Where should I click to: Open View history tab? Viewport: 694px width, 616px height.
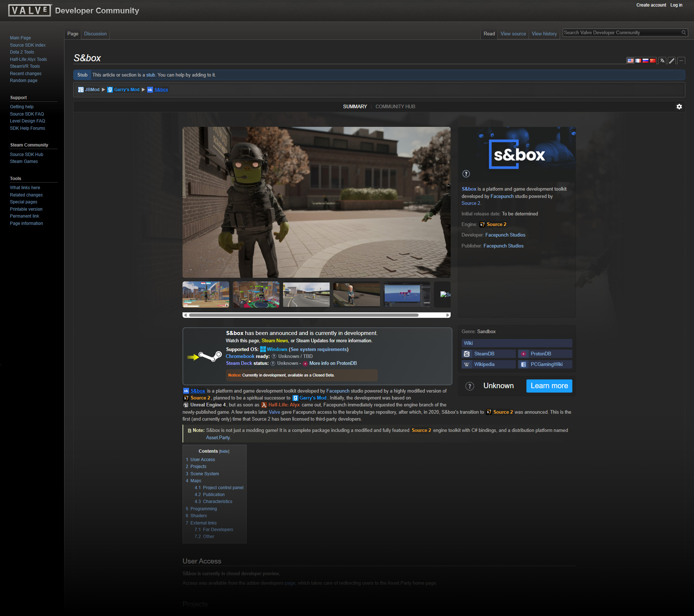544,34
